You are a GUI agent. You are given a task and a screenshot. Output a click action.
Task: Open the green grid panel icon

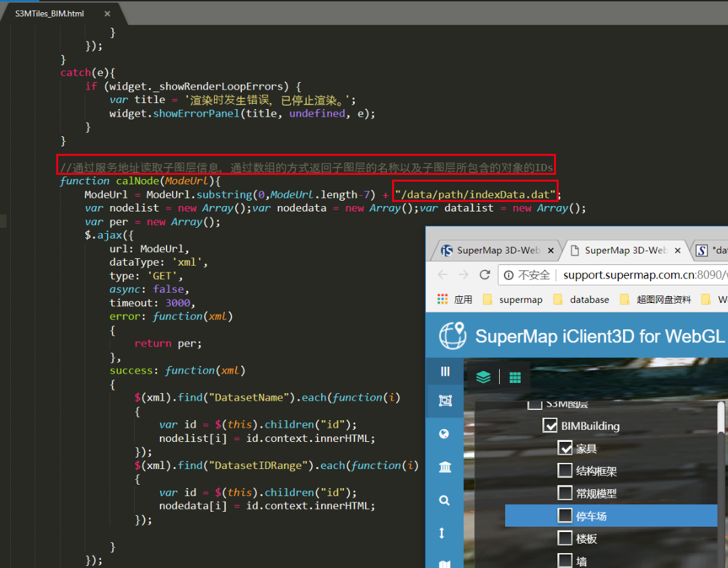pyautogui.click(x=515, y=378)
